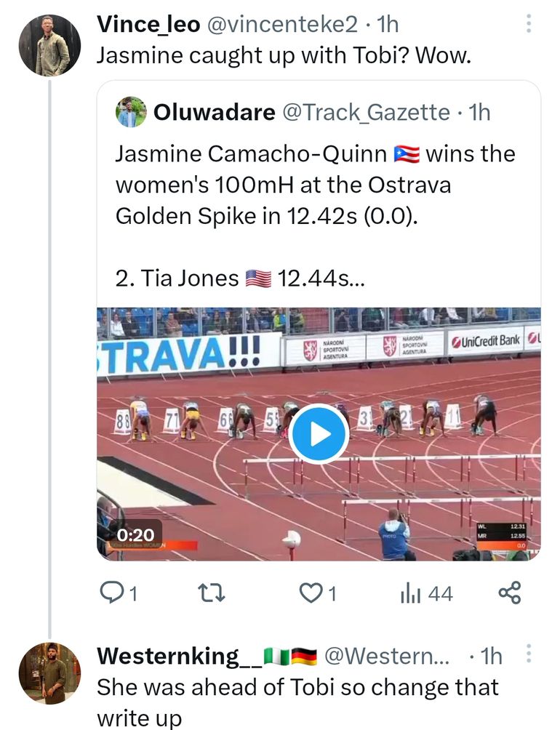Click the Oluwadare display name
This screenshot has height=730, width=560.
(214, 112)
